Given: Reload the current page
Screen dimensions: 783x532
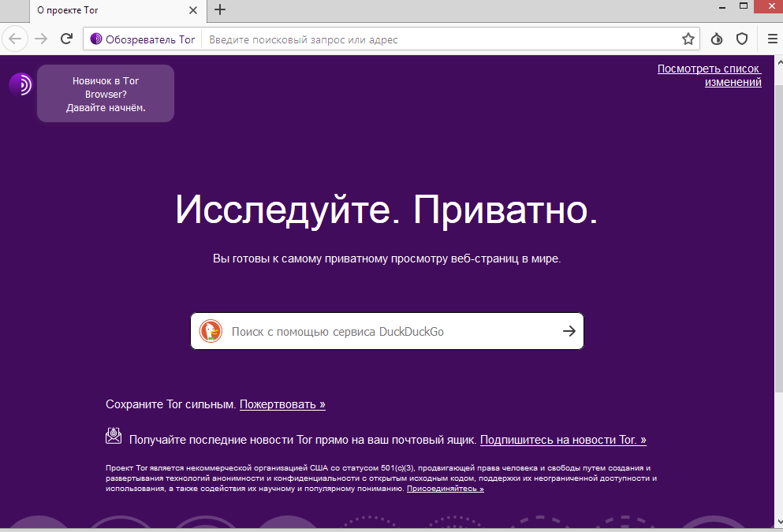Looking at the screenshot, I should click(x=66, y=39).
